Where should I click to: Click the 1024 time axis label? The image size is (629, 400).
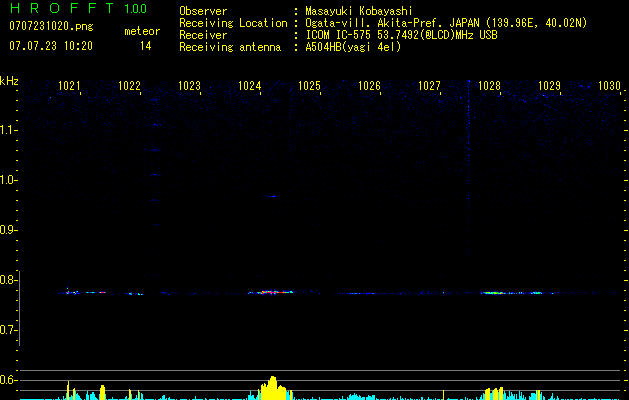click(250, 86)
